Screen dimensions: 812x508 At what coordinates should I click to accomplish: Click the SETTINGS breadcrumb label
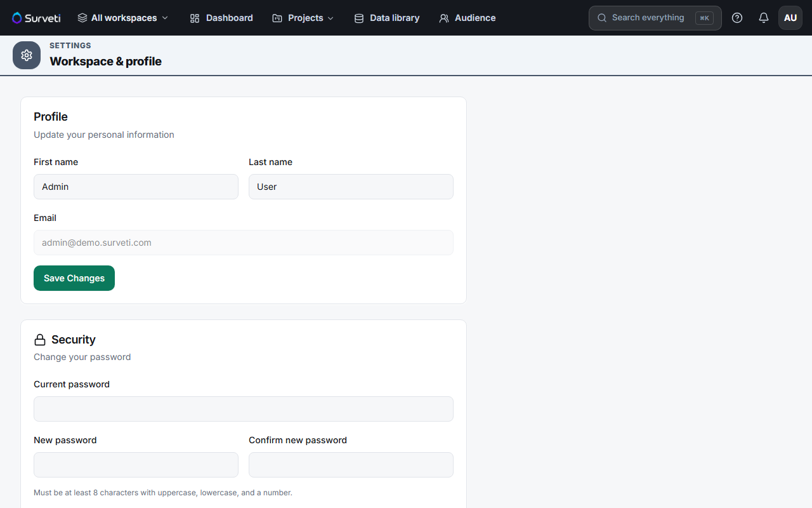click(x=70, y=46)
